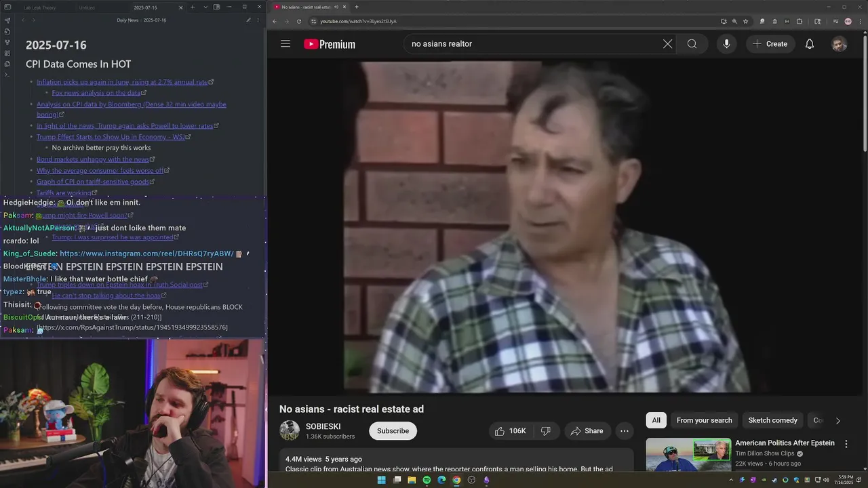Open the Obsidian taskbar icon

point(486,480)
